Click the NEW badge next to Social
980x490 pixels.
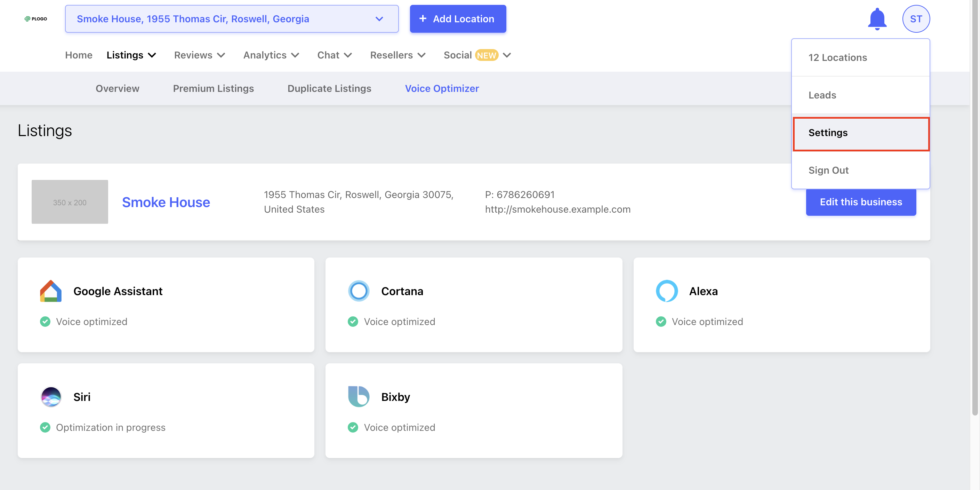(x=486, y=55)
